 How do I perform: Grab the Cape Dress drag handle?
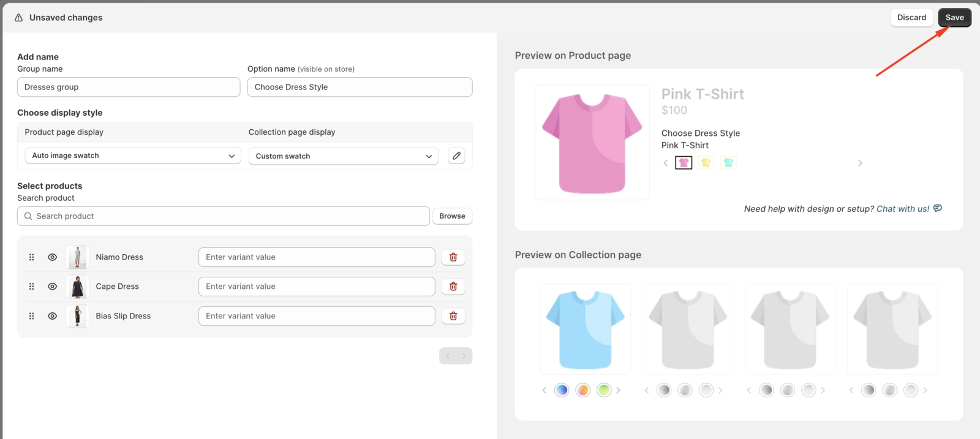tap(31, 287)
